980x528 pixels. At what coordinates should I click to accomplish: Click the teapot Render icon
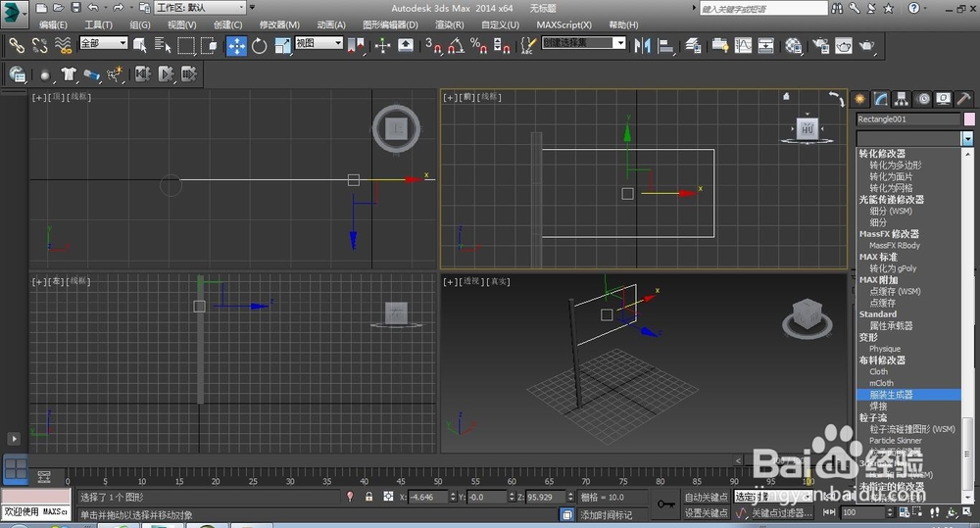pos(866,45)
